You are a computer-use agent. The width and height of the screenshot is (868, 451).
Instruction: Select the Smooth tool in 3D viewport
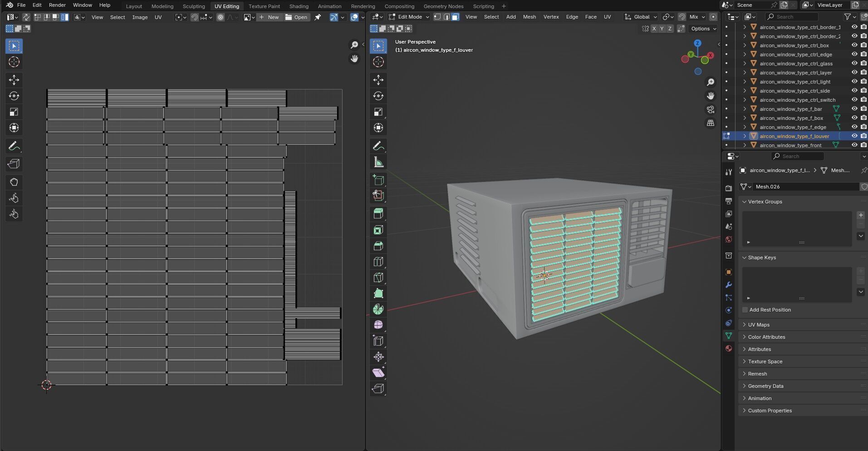click(x=378, y=325)
